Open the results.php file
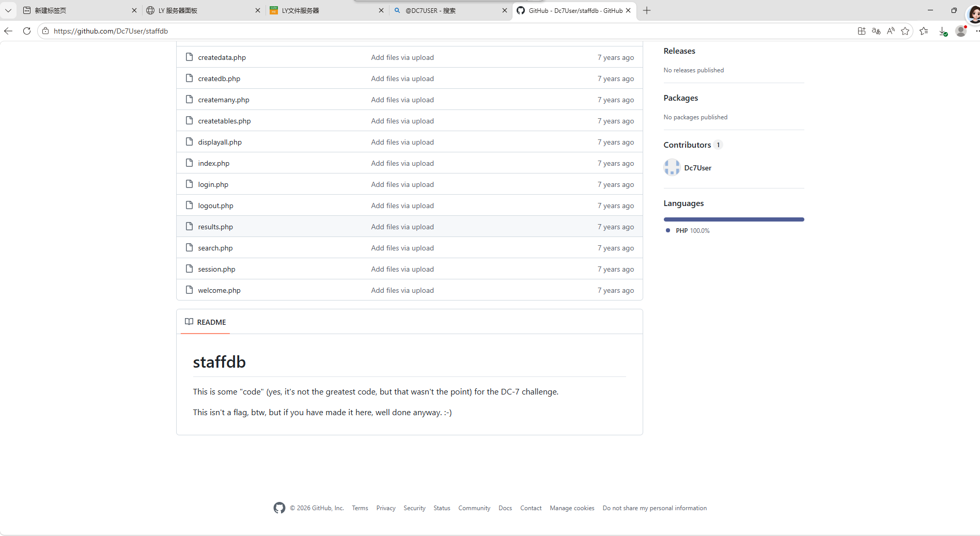Image resolution: width=980 pixels, height=536 pixels. [215, 227]
